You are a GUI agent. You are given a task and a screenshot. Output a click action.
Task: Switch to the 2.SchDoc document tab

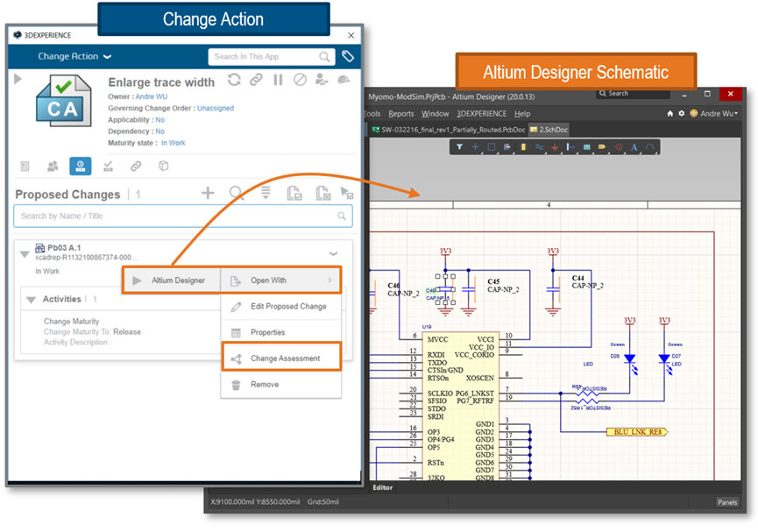coord(549,130)
